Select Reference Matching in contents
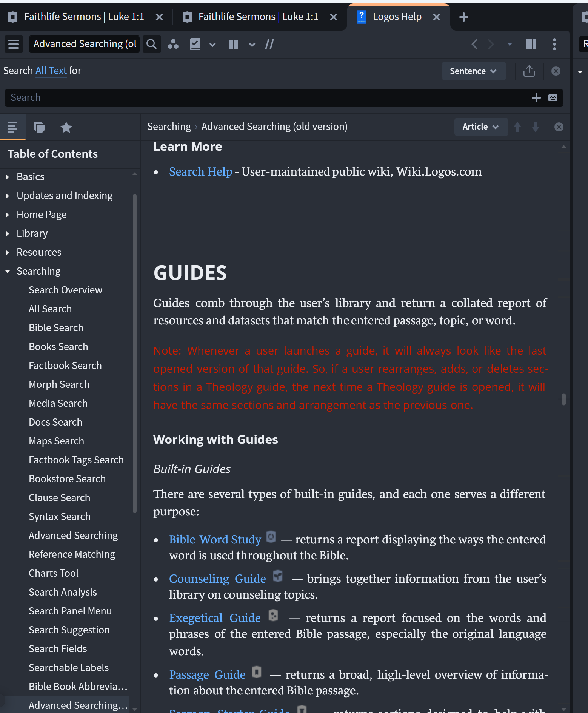The image size is (588, 713). pos(72,554)
